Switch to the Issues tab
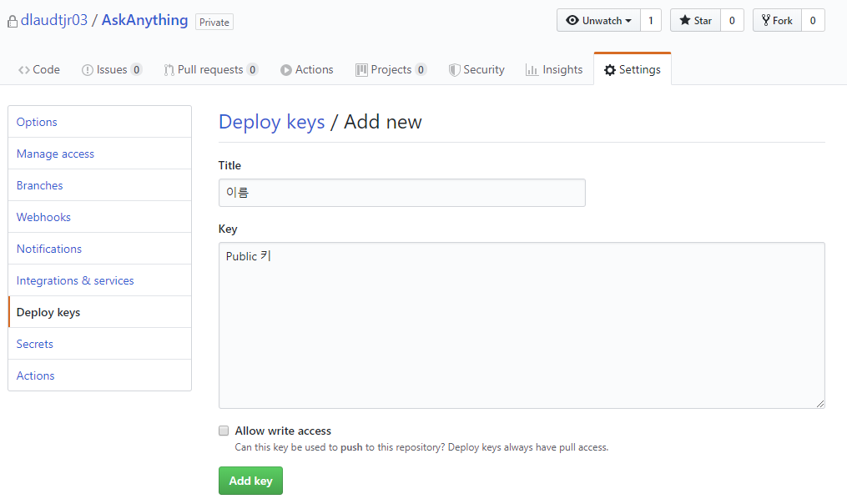This screenshot has height=504, width=847. [111, 70]
